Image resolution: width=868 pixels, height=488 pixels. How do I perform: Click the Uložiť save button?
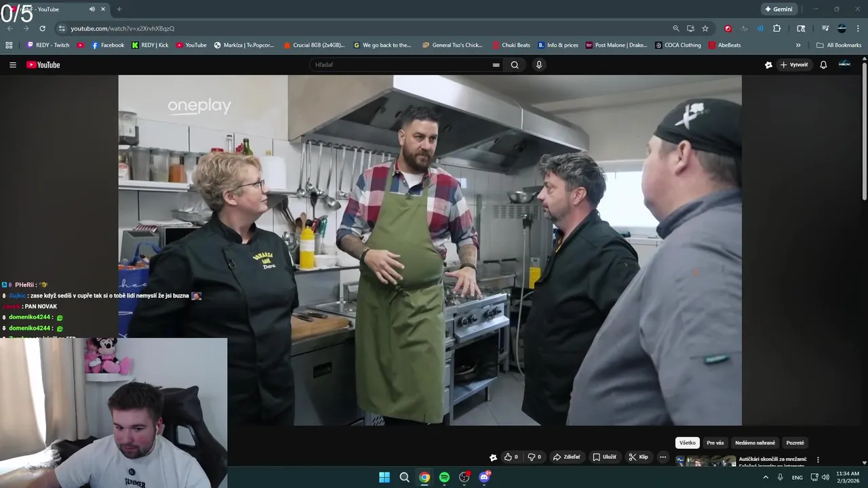604,457
